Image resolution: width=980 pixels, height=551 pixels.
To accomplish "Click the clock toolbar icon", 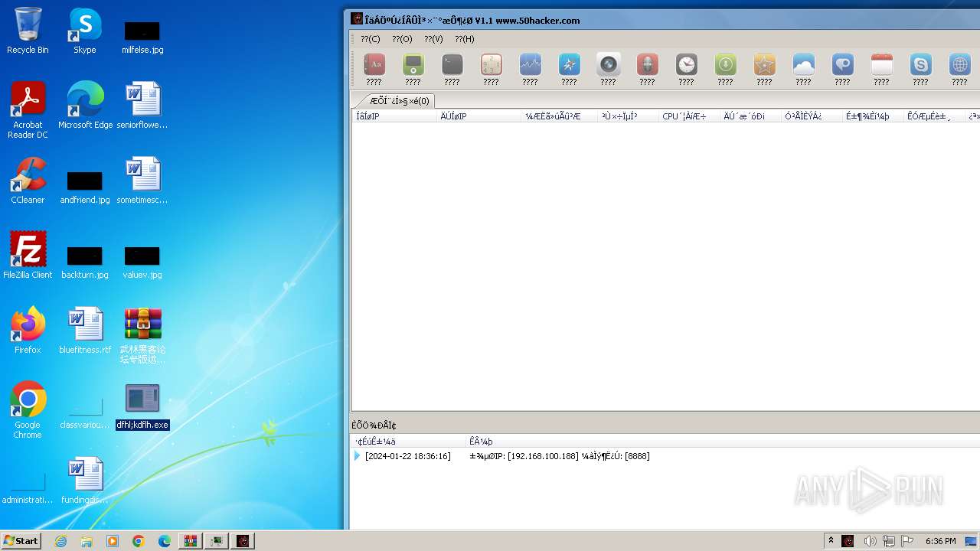I will [x=686, y=64].
